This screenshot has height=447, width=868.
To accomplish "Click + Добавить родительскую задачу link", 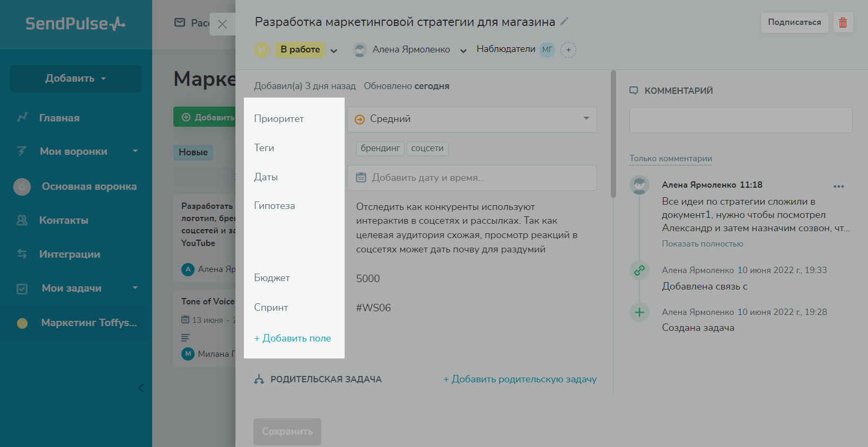I will 520,379.
